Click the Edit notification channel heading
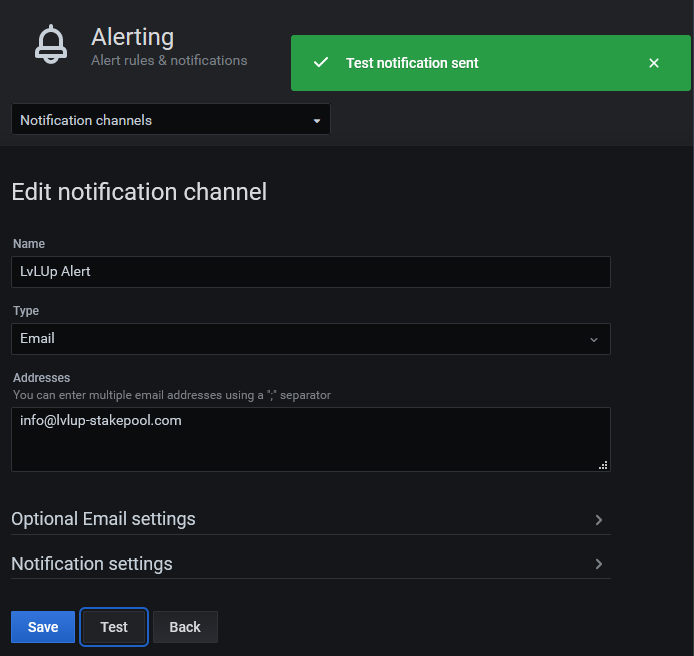 tap(139, 192)
